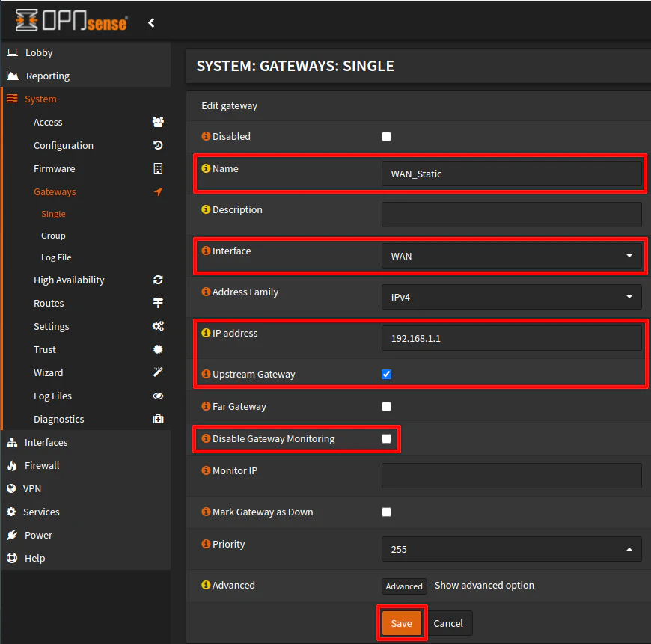Click the Routes signpost icon
Viewport: 651px width, 644px height.
[x=158, y=303]
